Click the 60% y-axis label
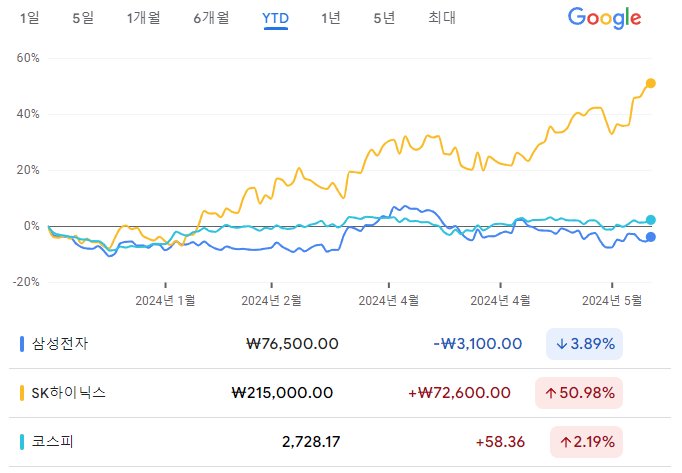 tap(28, 58)
